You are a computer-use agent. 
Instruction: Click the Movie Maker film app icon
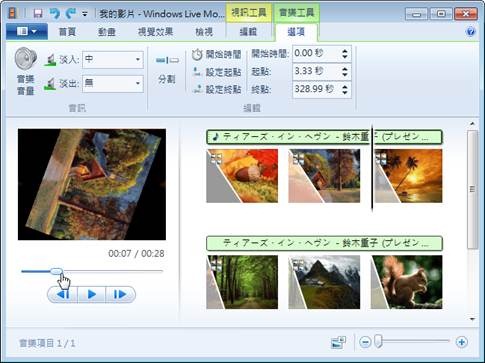12,13
